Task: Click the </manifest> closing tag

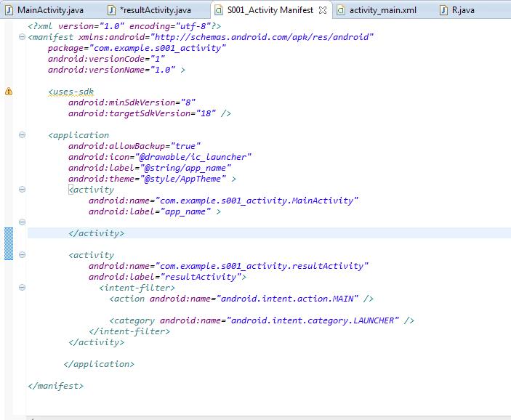Action: [x=55, y=386]
